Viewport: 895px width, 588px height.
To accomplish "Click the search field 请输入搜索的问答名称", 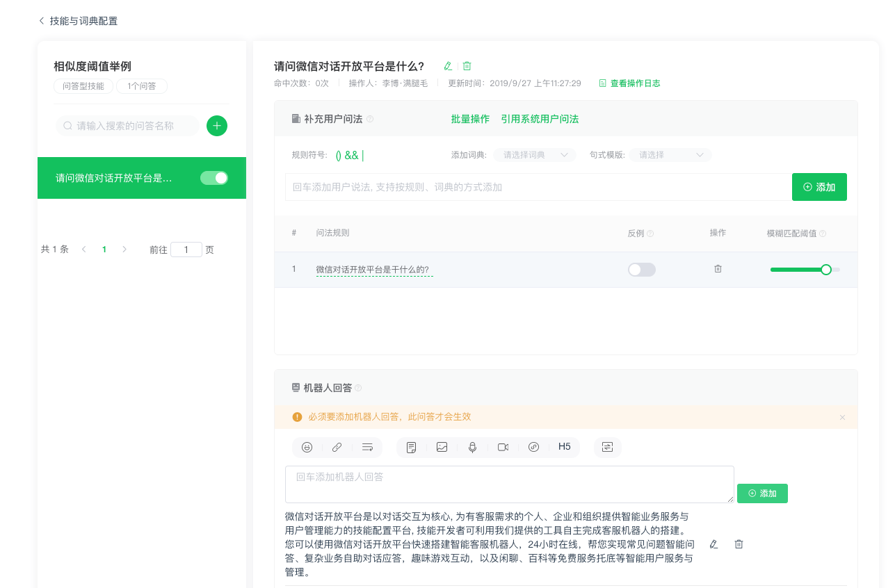I will (127, 126).
